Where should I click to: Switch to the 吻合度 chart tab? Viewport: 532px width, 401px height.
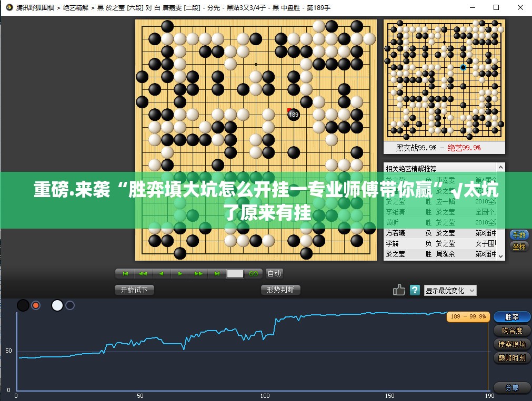[x=511, y=331]
